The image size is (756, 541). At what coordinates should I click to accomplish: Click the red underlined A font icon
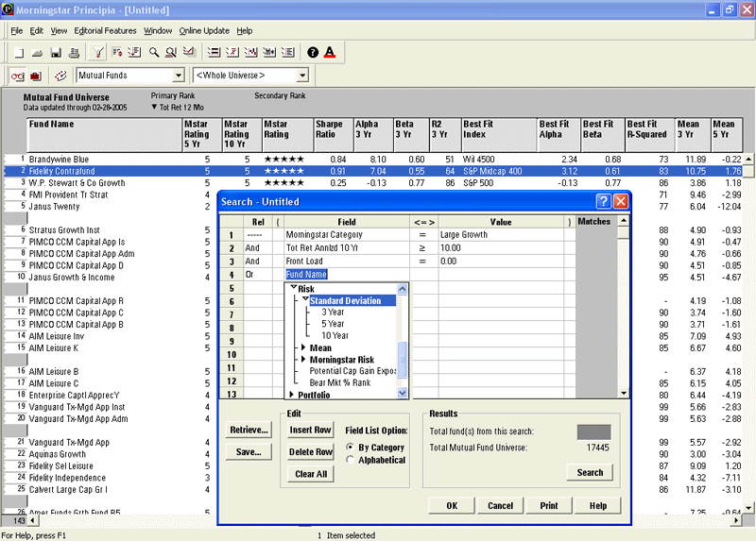point(329,52)
